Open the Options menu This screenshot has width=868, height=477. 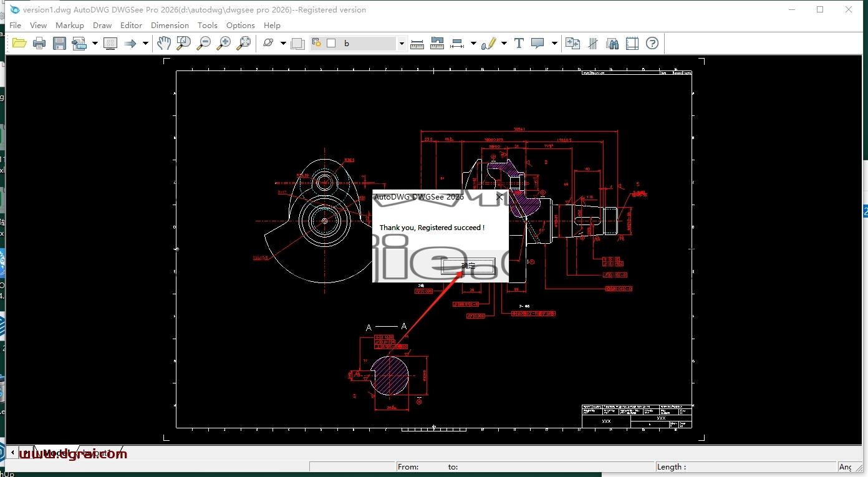click(241, 26)
